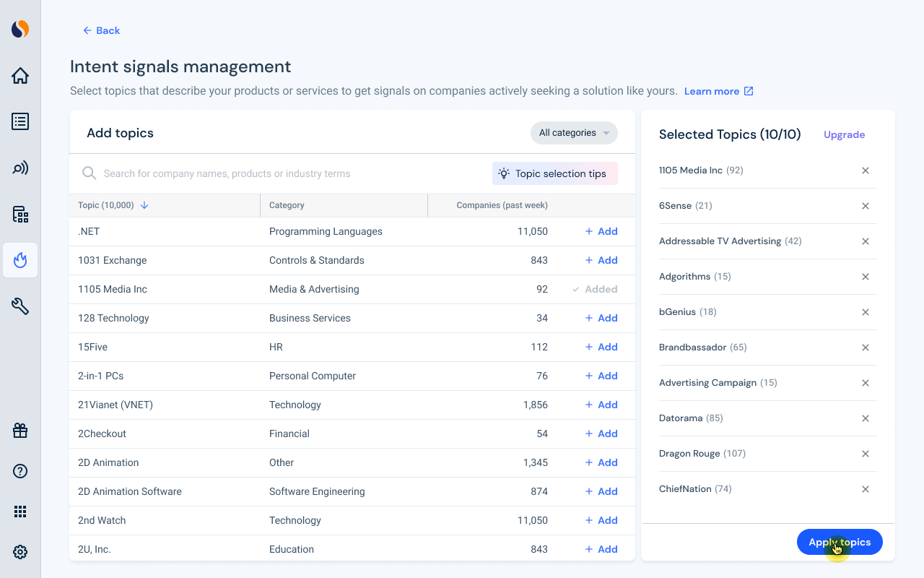Select Datorama in selected topics
Viewport: 924px width, 578px height.
click(681, 418)
